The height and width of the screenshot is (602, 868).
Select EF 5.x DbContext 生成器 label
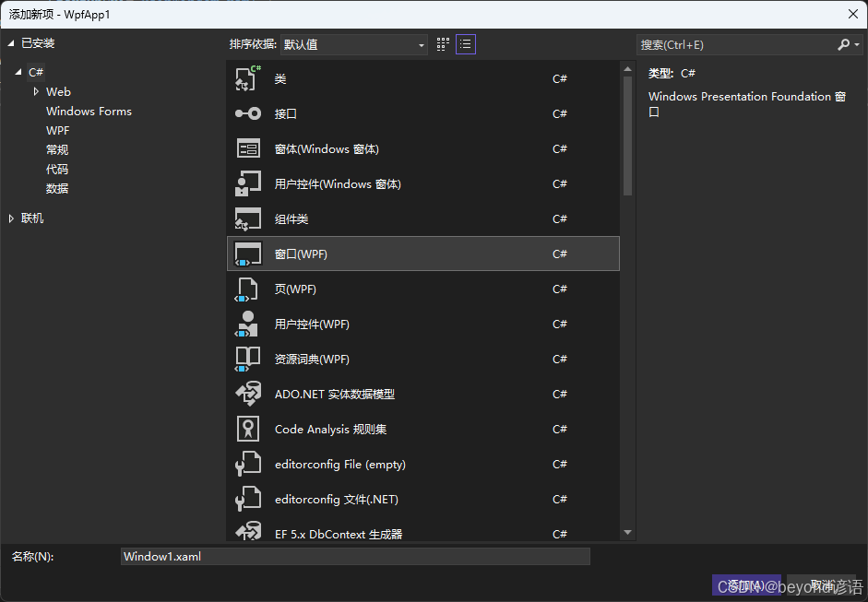(x=339, y=535)
